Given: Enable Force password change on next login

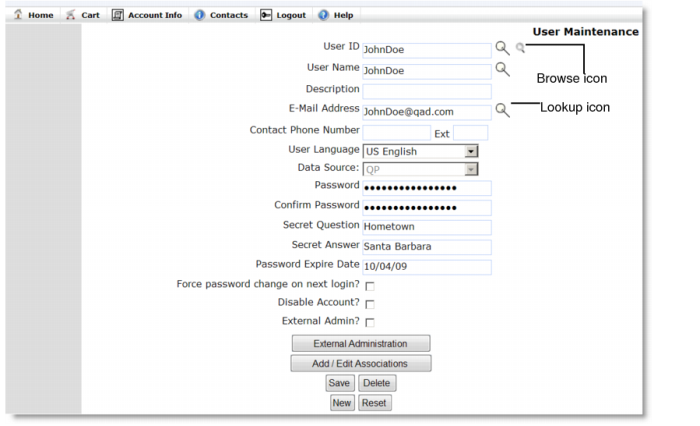Looking at the screenshot, I should 370,286.
